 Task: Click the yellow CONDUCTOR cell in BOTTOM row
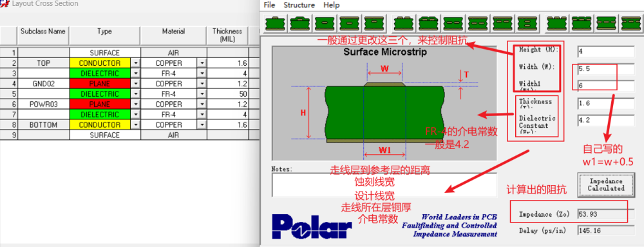tap(100, 125)
